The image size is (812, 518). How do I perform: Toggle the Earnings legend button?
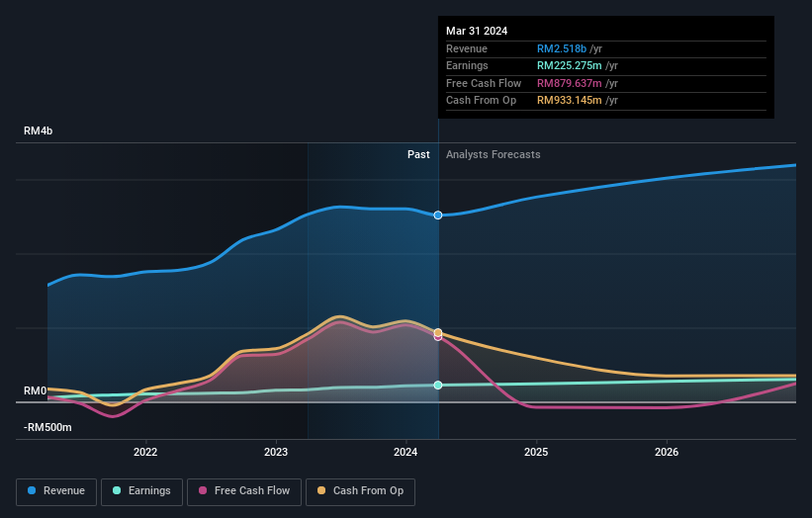[x=141, y=491]
